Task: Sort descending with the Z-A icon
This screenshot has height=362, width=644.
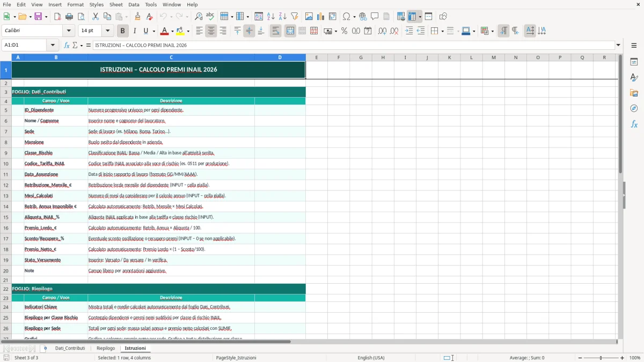Action: point(282,17)
